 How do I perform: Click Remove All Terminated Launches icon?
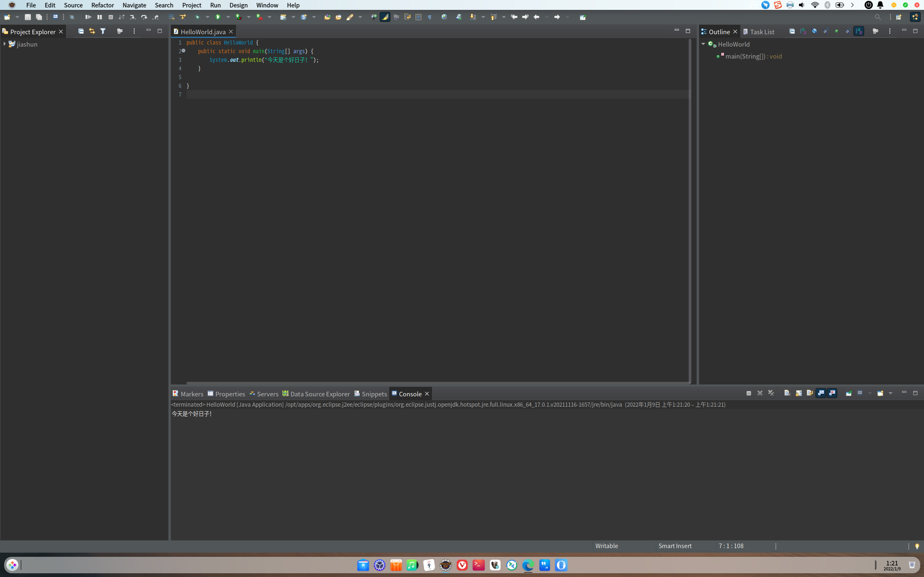click(771, 393)
